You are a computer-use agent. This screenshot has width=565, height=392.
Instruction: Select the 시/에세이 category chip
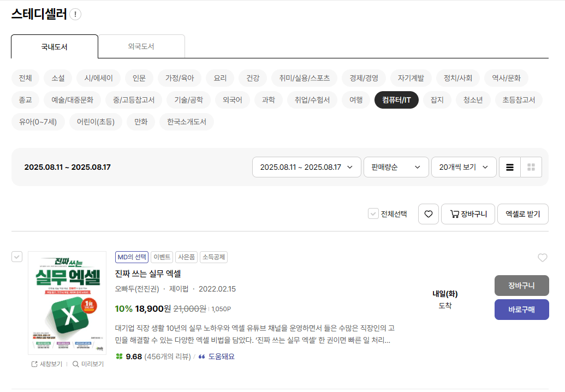pyautogui.click(x=98, y=78)
